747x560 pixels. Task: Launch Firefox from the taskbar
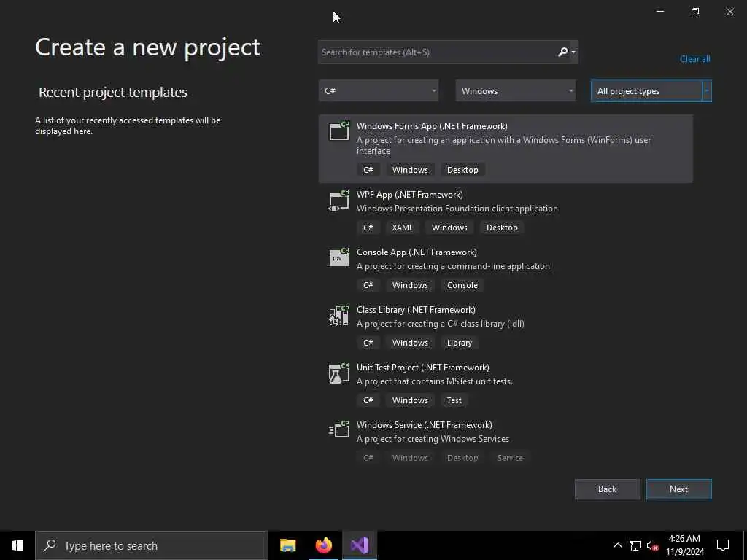[323, 545]
